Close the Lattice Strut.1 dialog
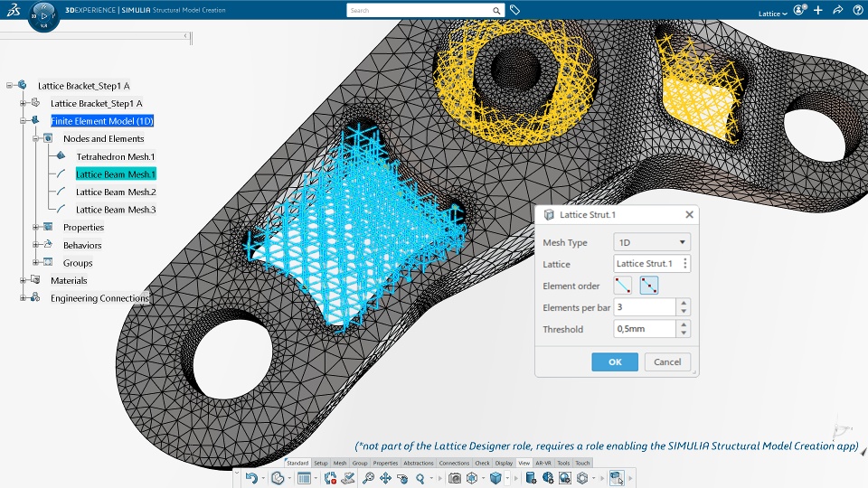Viewport: 868px width, 488px height. click(x=689, y=215)
